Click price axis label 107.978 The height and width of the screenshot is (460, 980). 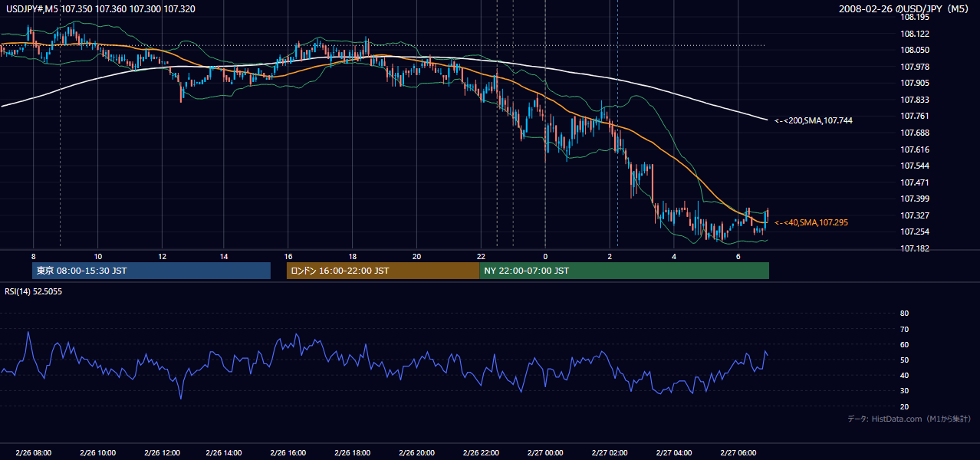(915, 67)
